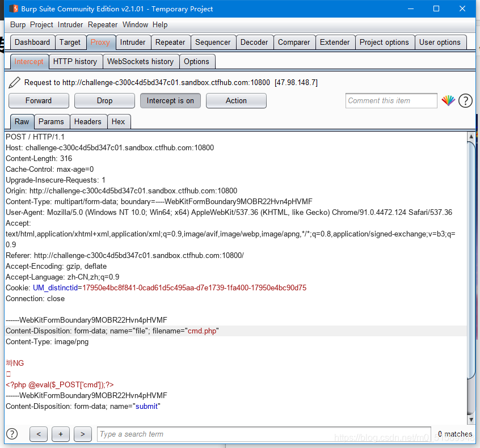Image resolution: width=480 pixels, height=448 pixels.
Task: Select the Raw request view tab
Action: [22, 121]
